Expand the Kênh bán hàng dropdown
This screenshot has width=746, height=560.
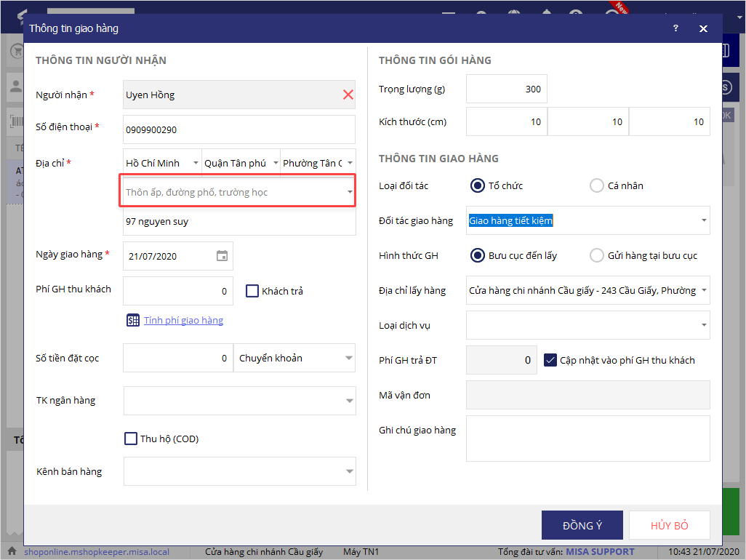tap(348, 471)
